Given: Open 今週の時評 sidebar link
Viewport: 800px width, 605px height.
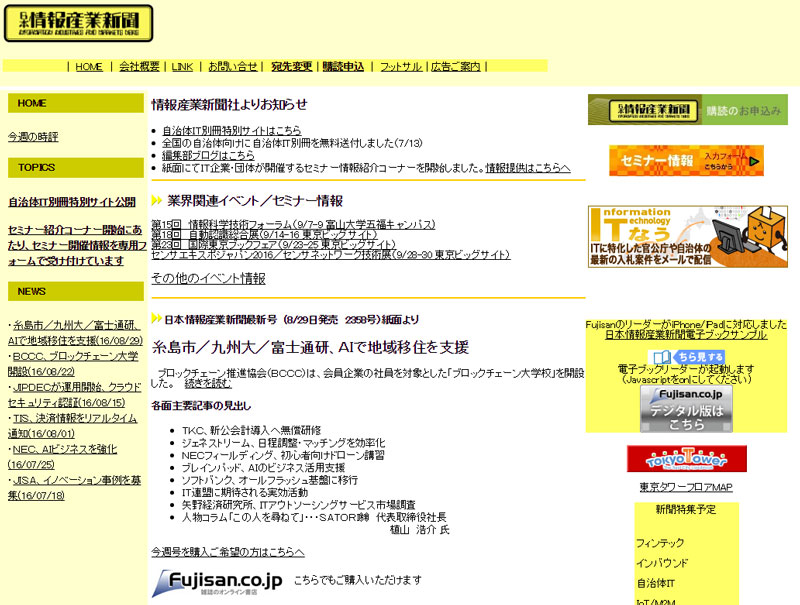Looking at the screenshot, I should click(33, 137).
